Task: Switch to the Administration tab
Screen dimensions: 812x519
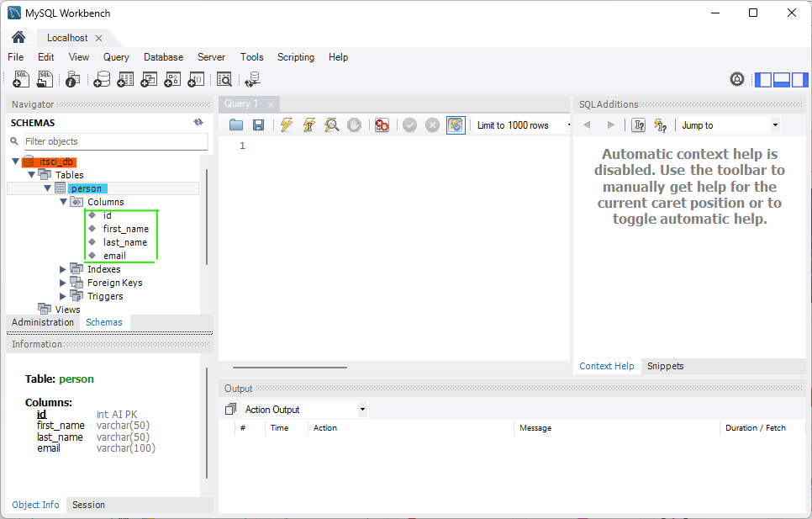Action: [x=43, y=322]
